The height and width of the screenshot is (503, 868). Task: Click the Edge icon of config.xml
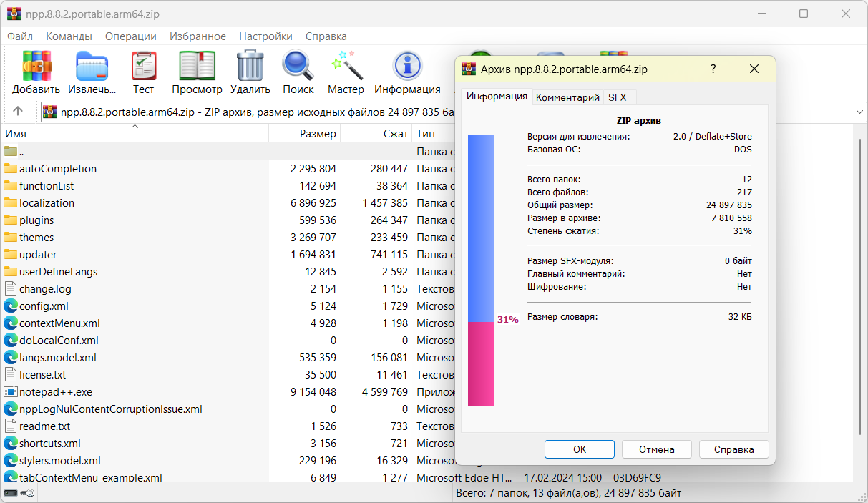[x=10, y=306]
